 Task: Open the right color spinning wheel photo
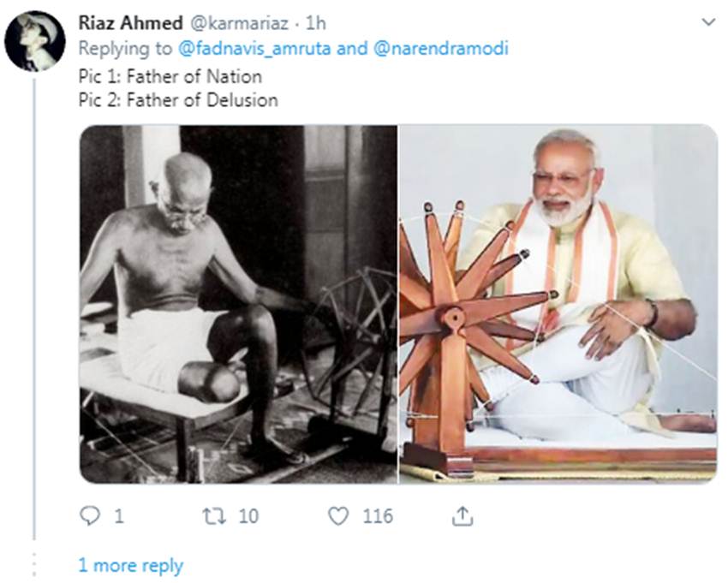[558, 304]
